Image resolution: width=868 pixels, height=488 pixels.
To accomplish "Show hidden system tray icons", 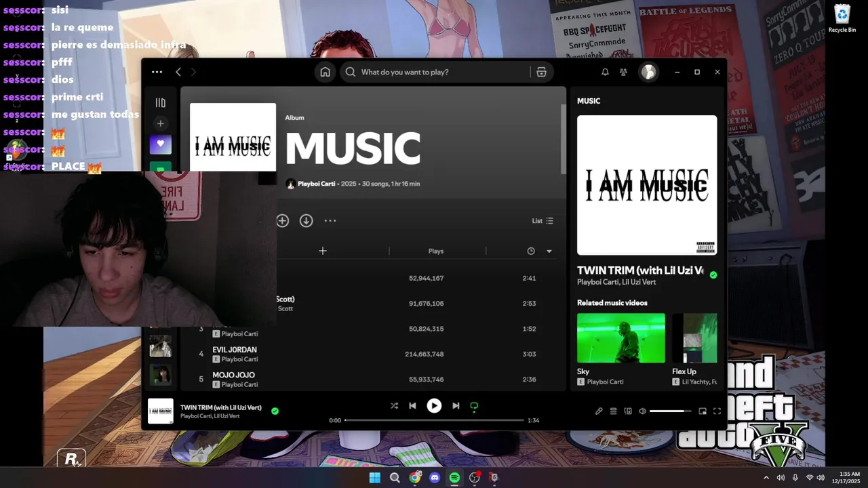I will [x=766, y=478].
